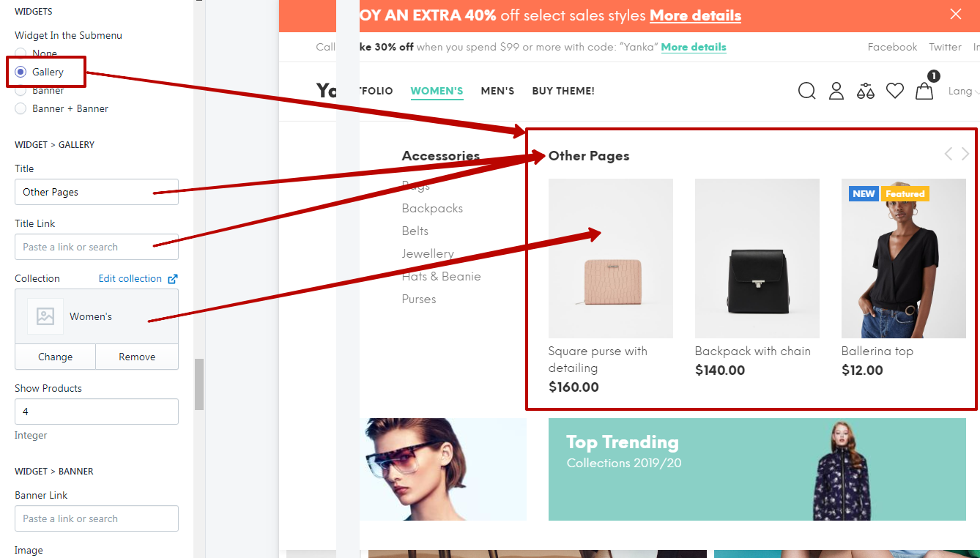980x558 pixels.
Task: Click the search magnifier icon
Action: pos(806,91)
